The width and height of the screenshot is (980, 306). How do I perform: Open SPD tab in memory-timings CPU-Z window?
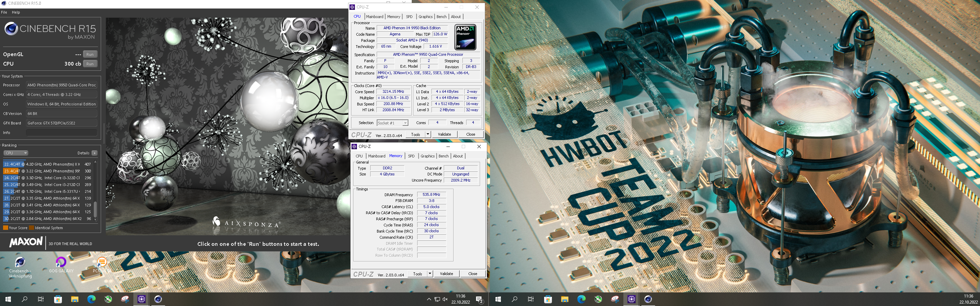[x=411, y=156]
